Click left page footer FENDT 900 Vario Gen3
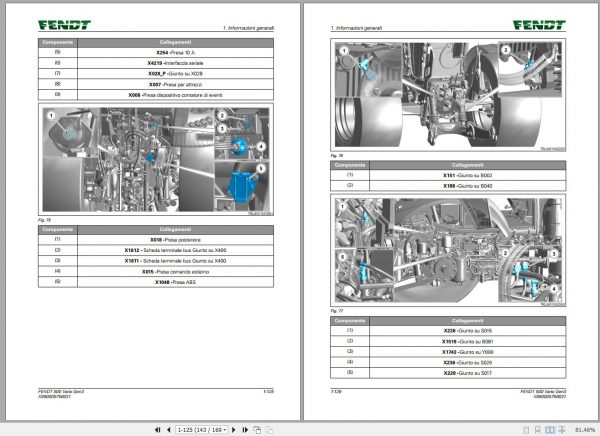This screenshot has width=600, height=436. pos(61,391)
